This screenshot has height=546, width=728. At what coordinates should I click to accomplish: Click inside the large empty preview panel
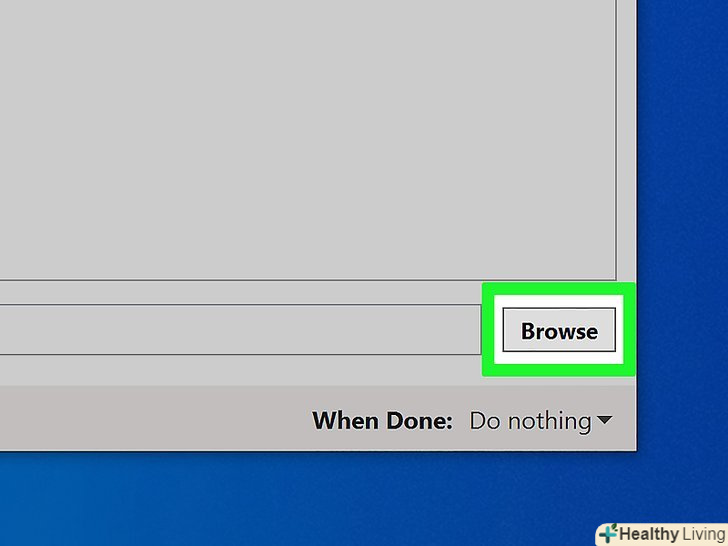click(306, 139)
